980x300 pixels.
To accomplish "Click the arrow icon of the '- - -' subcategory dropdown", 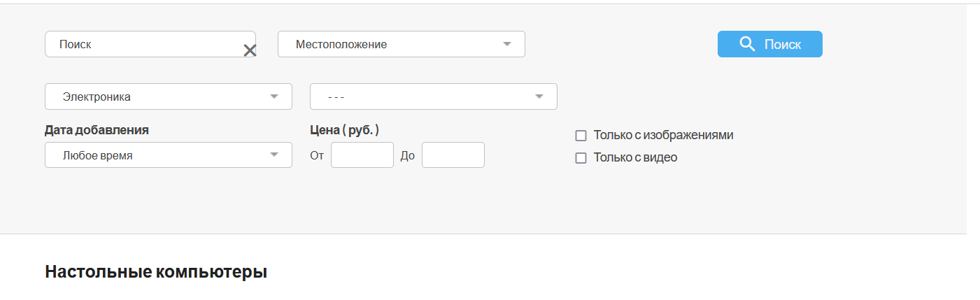I will [539, 97].
